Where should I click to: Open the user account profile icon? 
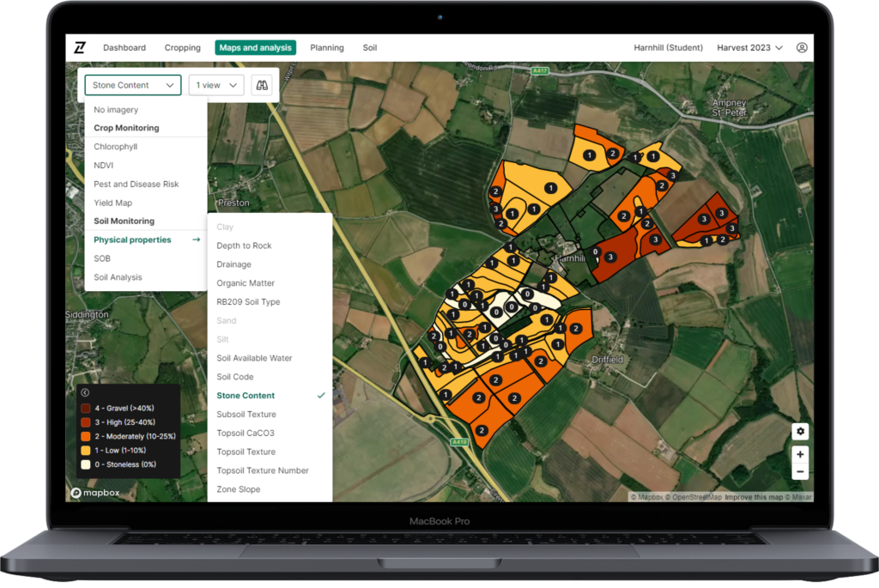[802, 48]
